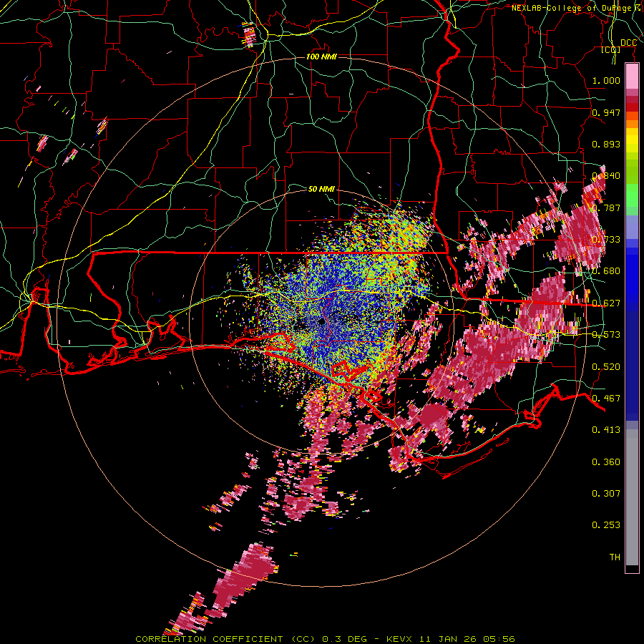The image size is (644, 644).
Task: Click the [CC] unit label above color bar
Action: coord(611,50)
